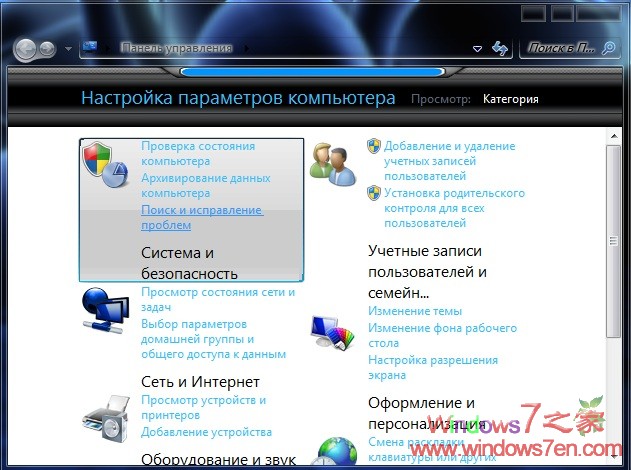Click the window maximize button
This screenshot has height=470, width=631.
[562, 14]
